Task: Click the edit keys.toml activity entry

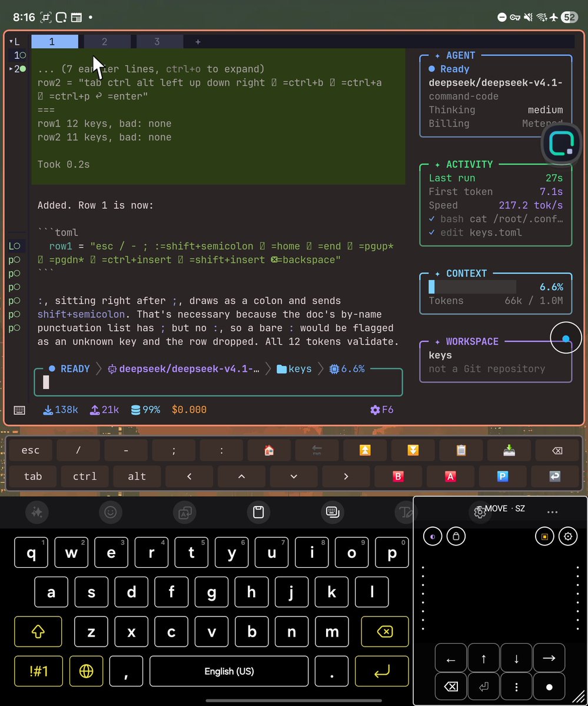Action: (476, 232)
